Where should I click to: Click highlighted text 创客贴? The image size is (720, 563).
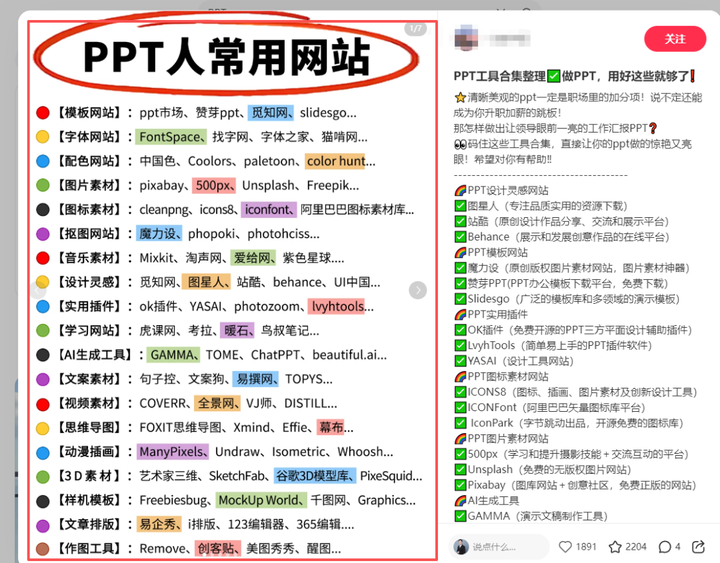click(217, 549)
